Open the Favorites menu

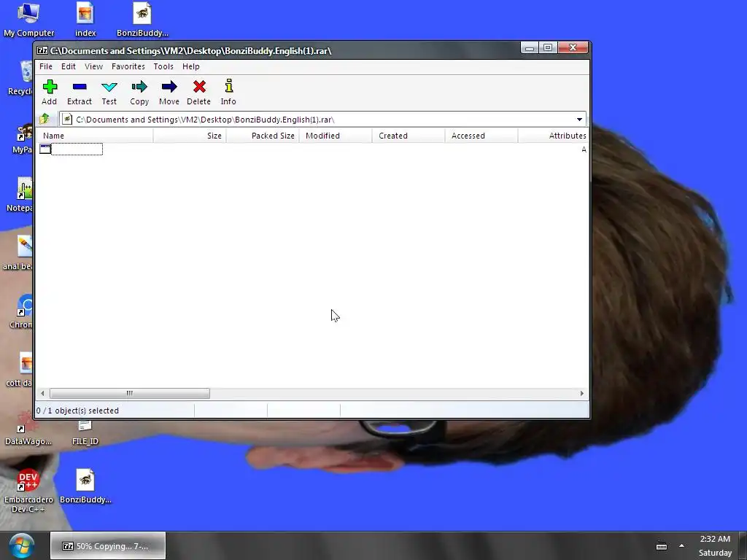click(128, 66)
